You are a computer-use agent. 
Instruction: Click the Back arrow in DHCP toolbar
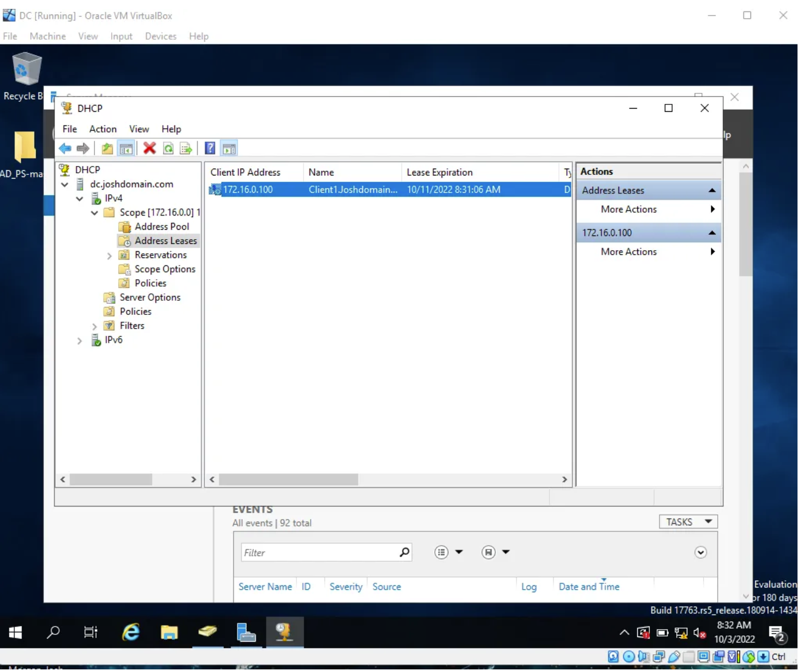pos(65,149)
